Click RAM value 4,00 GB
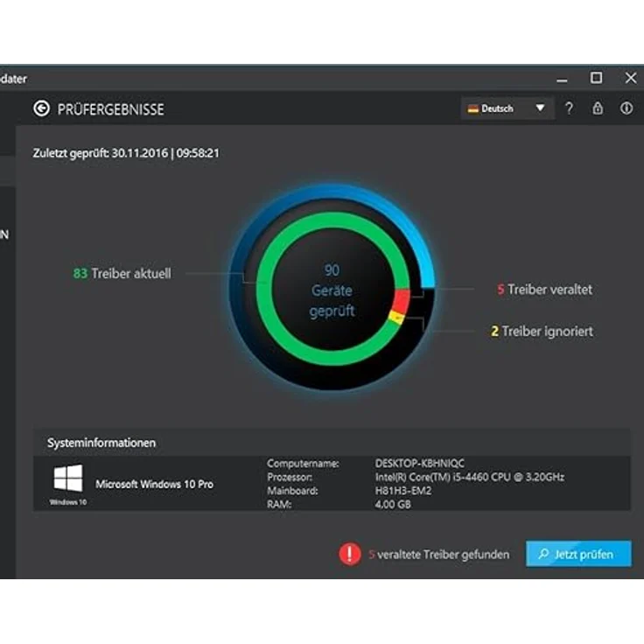The image size is (644, 644). (393, 504)
